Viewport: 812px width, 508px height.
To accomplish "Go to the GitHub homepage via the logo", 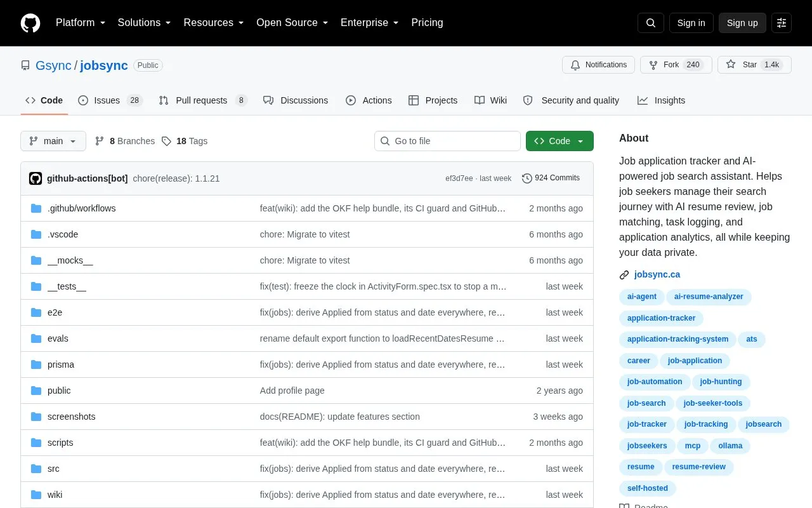I will 30,23.
